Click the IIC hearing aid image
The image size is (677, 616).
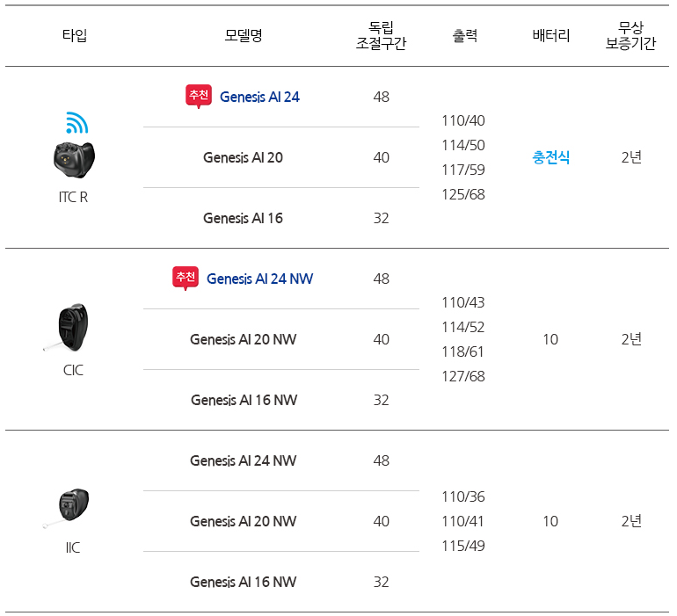[71, 507]
